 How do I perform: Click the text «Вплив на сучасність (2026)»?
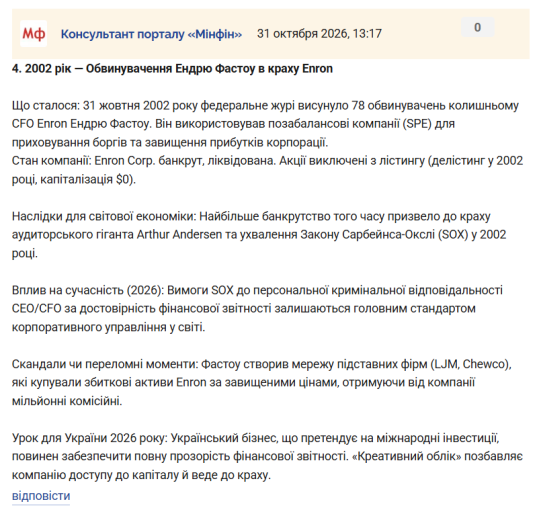pyautogui.click(x=88, y=290)
